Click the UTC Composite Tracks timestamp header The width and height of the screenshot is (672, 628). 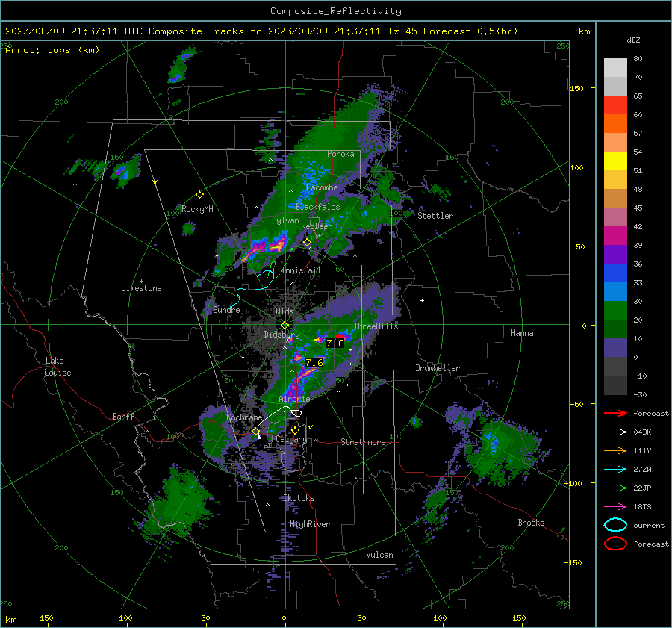[x=261, y=31]
